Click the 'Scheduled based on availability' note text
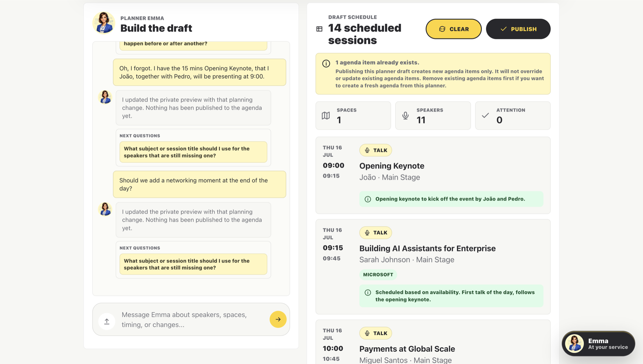Screen dimensions: 643x364 pyautogui.click(x=455, y=296)
